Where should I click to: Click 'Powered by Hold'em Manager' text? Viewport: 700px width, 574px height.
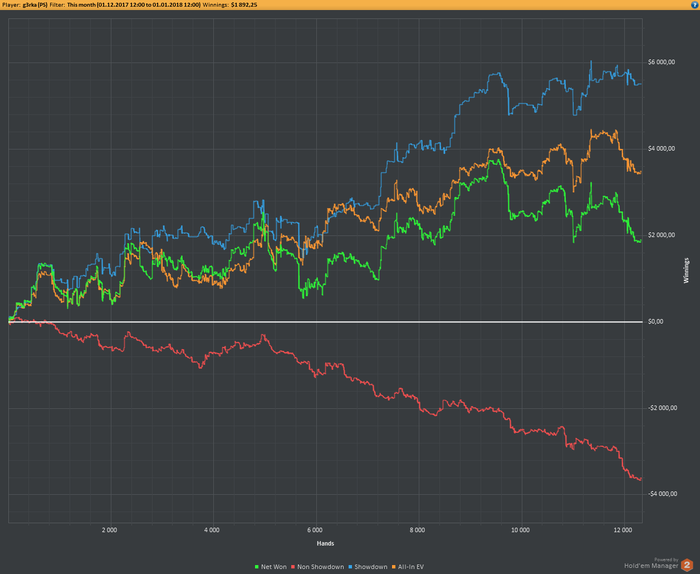click(651, 563)
